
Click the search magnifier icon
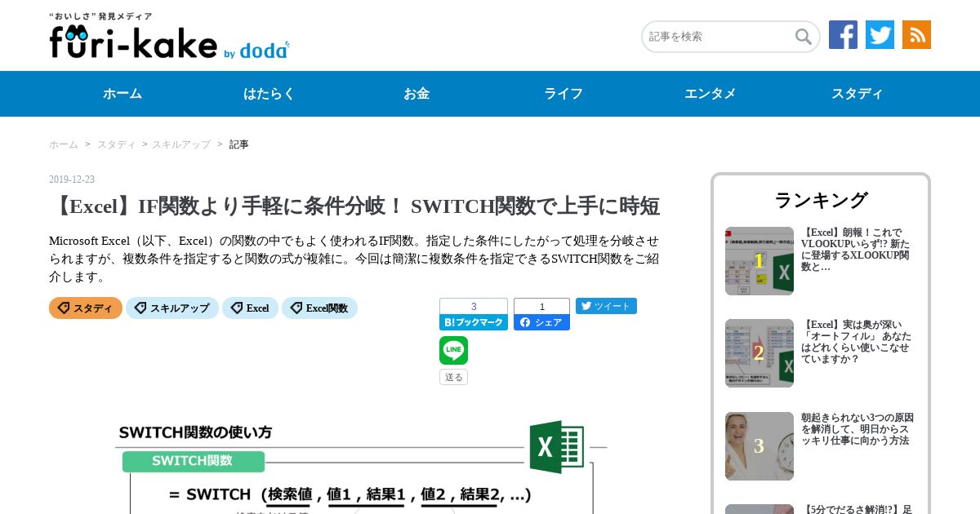click(804, 37)
